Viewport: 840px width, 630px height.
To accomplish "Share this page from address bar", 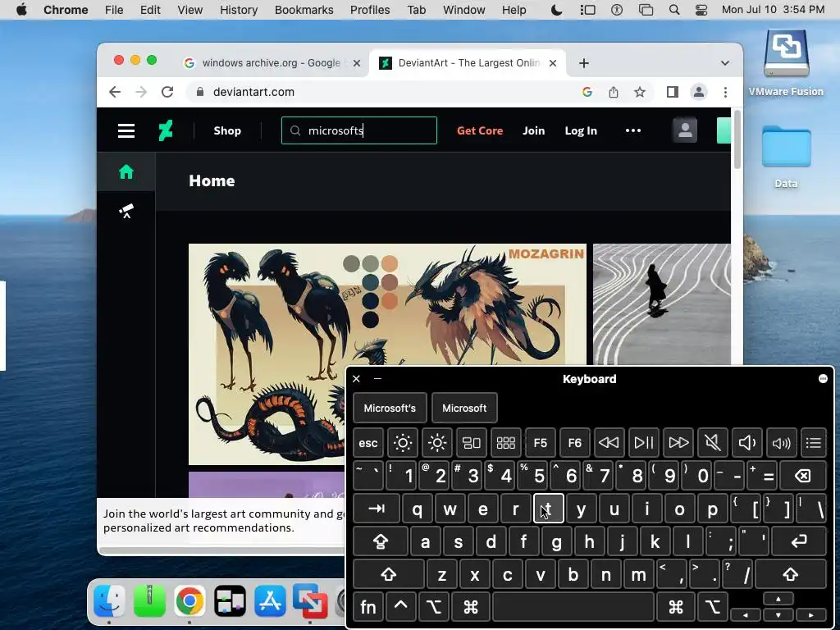I will click(x=614, y=92).
